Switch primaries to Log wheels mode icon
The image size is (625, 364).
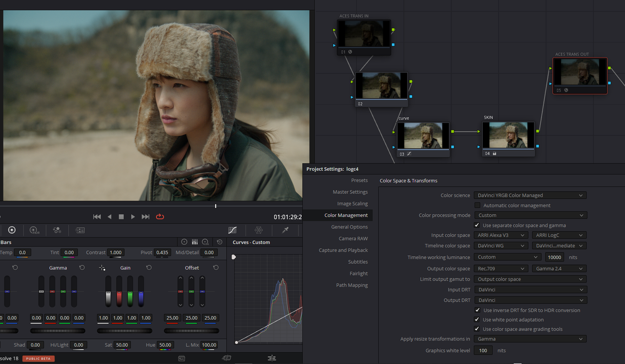pos(206,242)
